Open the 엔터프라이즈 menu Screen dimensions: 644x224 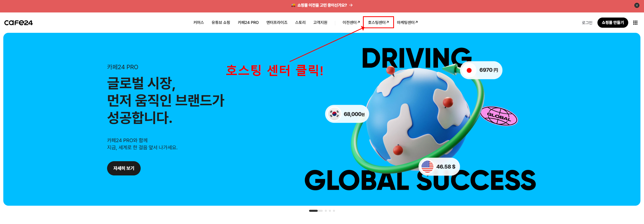coord(277,22)
